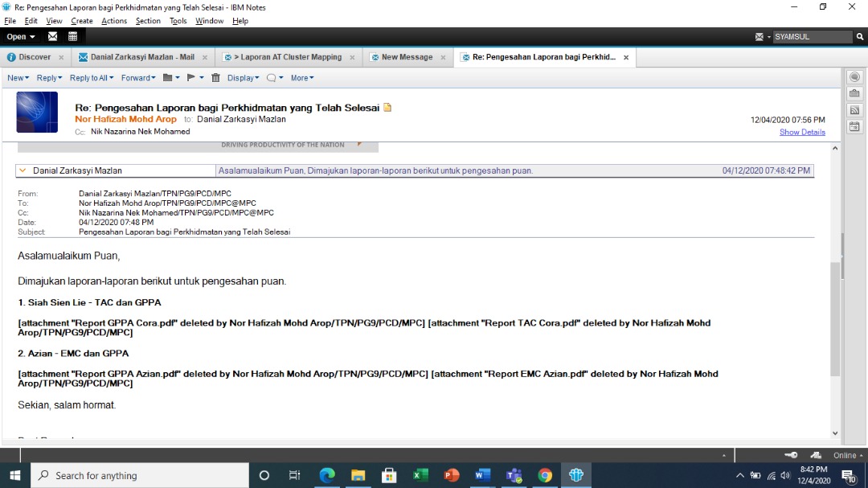Open Microsoft Teams from the taskbar
Image resolution: width=868 pixels, height=488 pixels.
pos(514,475)
